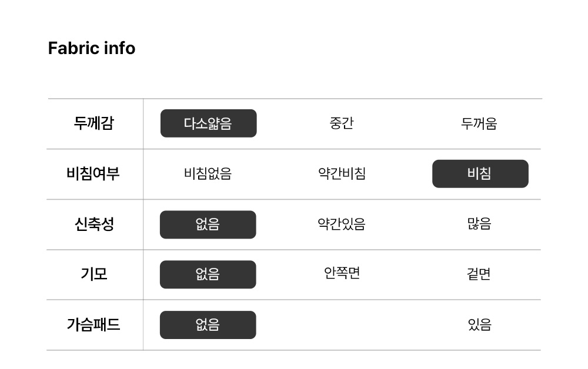Choose 있음 for 가슴패드
588x369 pixels.
coord(479,325)
